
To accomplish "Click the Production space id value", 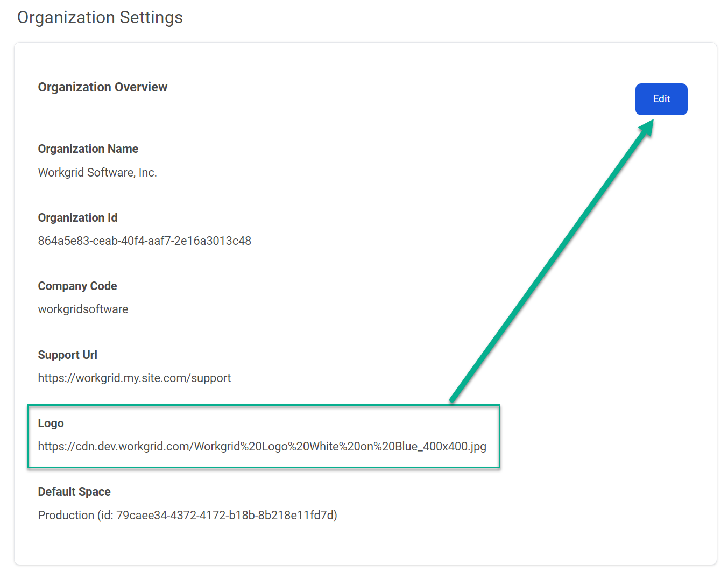I will [x=226, y=515].
